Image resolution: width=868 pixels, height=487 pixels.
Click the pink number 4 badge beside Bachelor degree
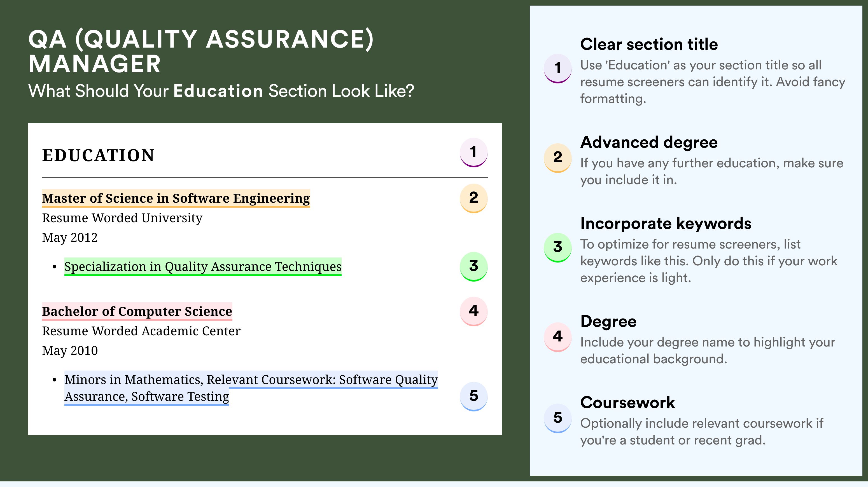[x=473, y=311]
